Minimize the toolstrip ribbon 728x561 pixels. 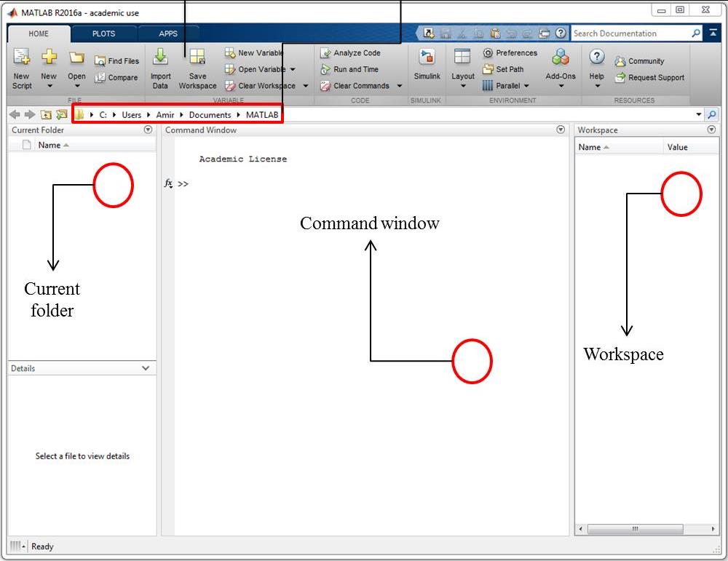(713, 33)
